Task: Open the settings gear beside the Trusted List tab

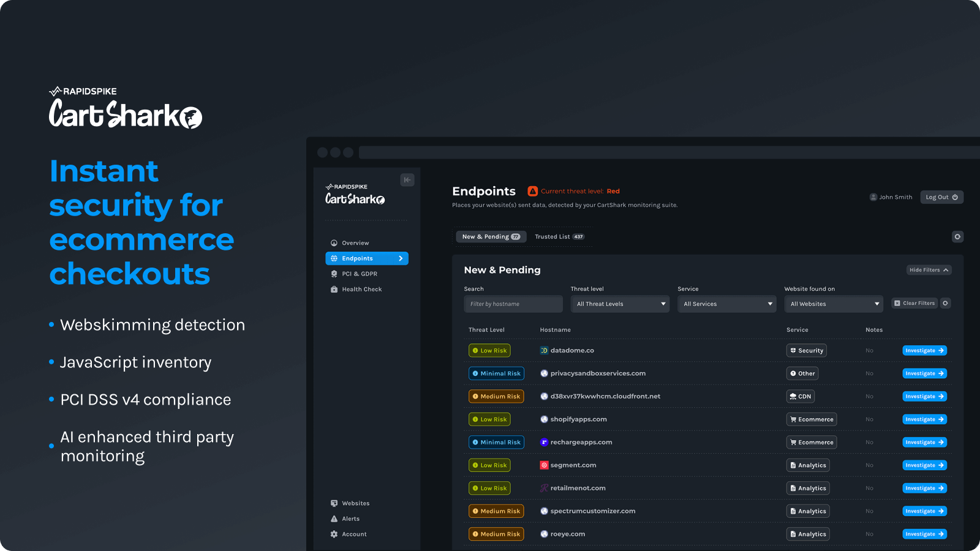Action: [x=957, y=237]
